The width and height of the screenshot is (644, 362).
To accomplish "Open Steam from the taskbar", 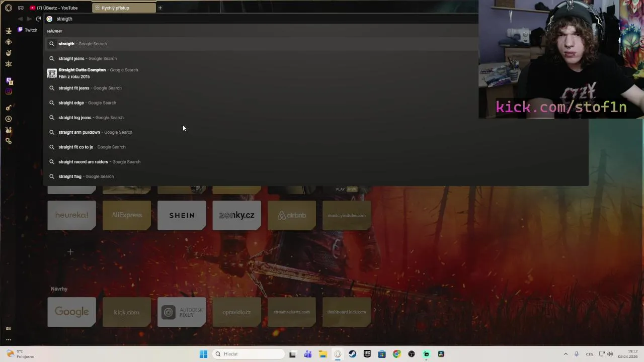I will click(352, 354).
